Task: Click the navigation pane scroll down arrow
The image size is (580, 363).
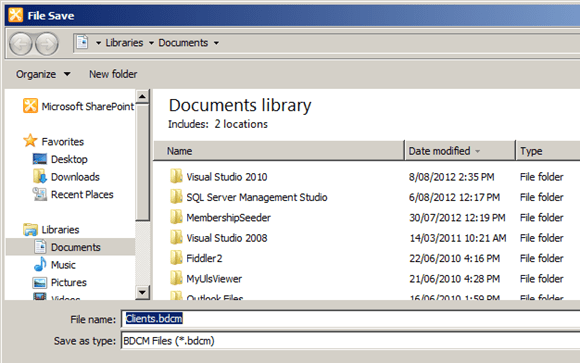Action: (x=142, y=292)
